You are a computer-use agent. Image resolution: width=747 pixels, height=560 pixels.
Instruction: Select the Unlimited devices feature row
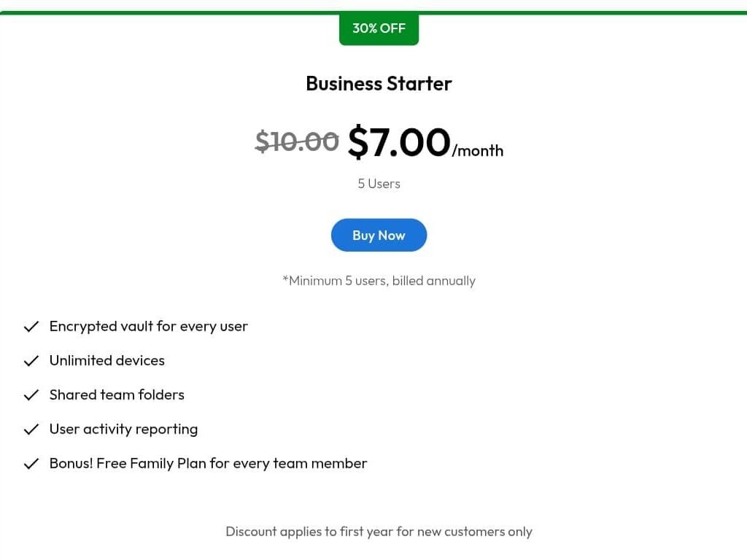(107, 361)
